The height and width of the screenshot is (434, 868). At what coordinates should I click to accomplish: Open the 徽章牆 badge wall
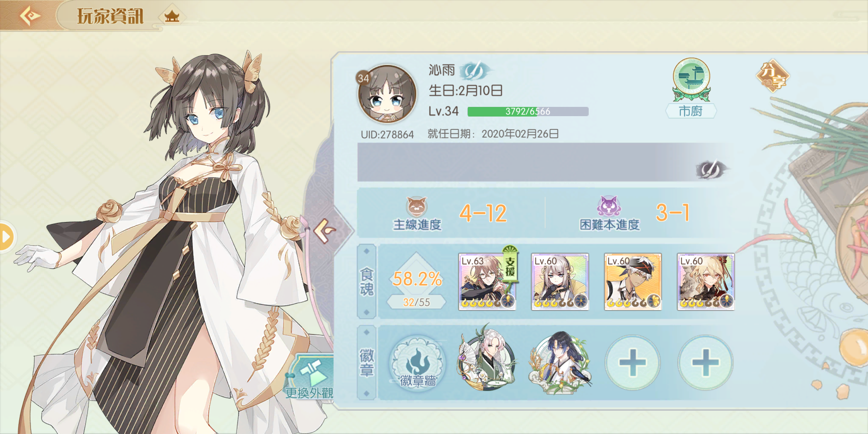(x=418, y=363)
